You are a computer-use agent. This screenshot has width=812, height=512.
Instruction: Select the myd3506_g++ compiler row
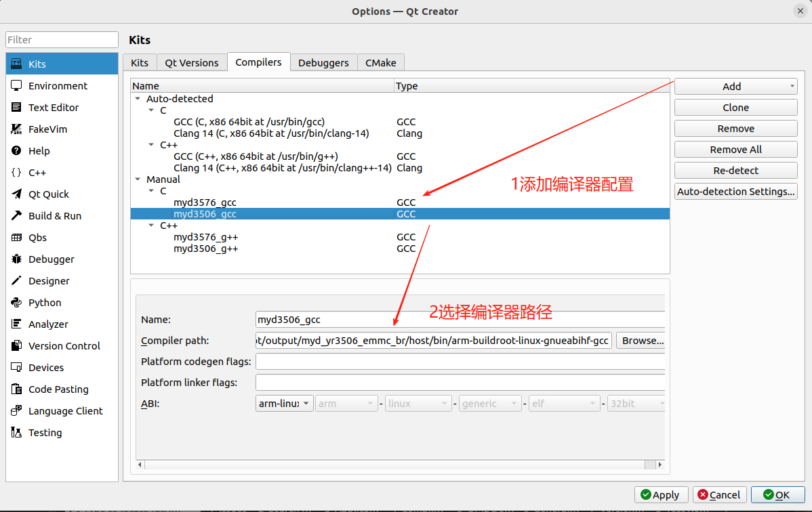(x=401, y=249)
